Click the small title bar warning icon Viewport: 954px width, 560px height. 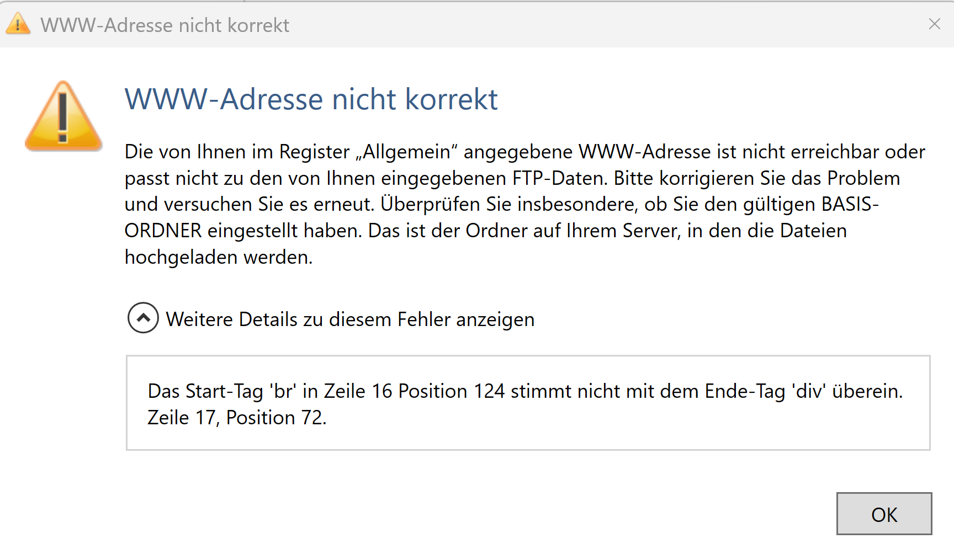tap(18, 24)
